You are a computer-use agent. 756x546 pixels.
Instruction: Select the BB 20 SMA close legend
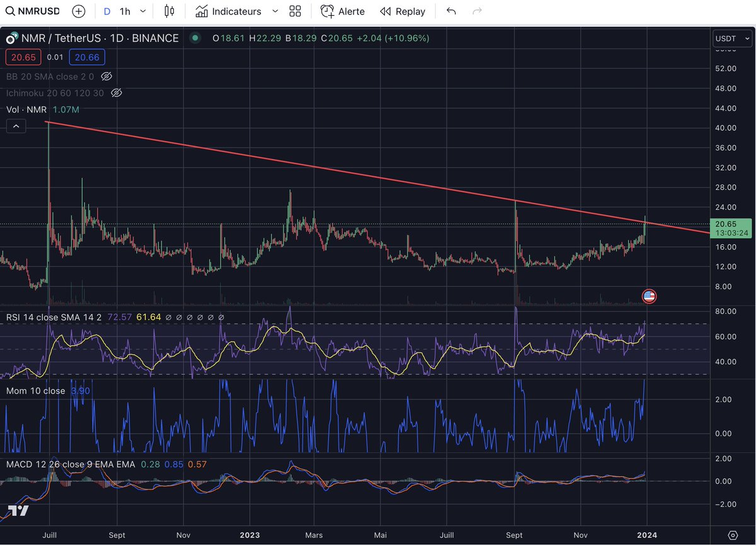pos(50,76)
